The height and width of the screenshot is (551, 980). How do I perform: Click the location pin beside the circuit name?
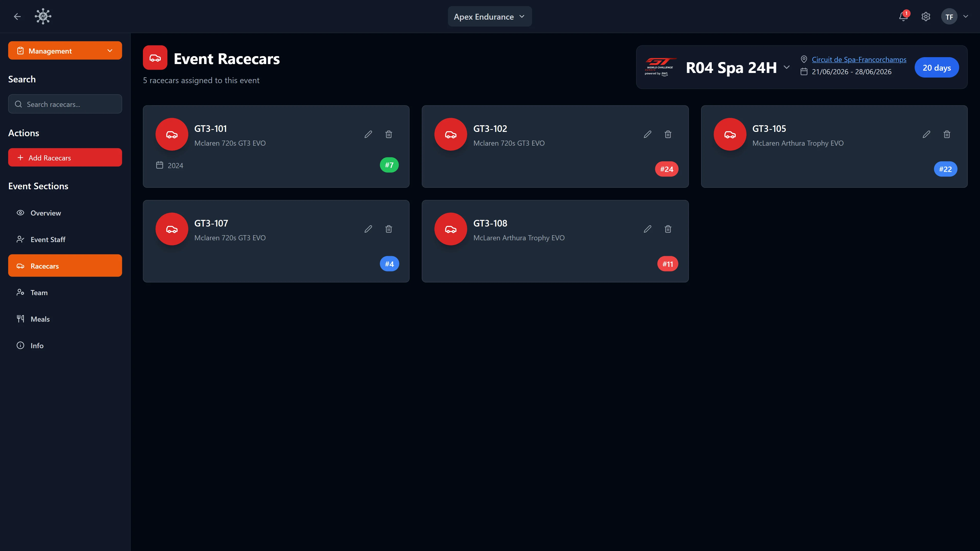point(804,59)
